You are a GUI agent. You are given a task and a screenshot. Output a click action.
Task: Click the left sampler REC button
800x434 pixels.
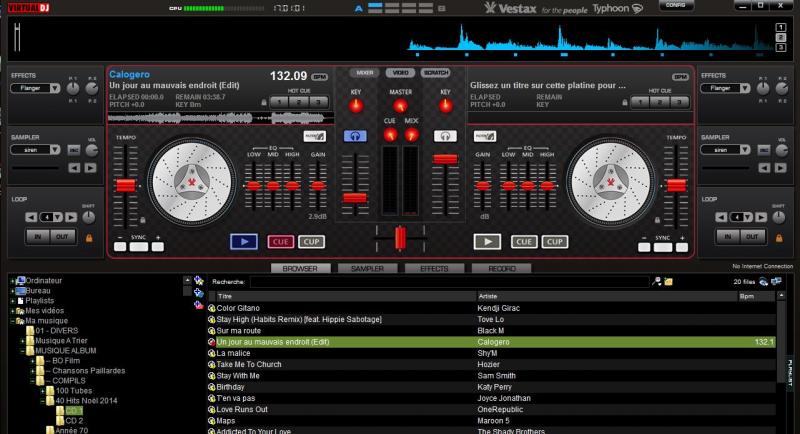(x=74, y=150)
